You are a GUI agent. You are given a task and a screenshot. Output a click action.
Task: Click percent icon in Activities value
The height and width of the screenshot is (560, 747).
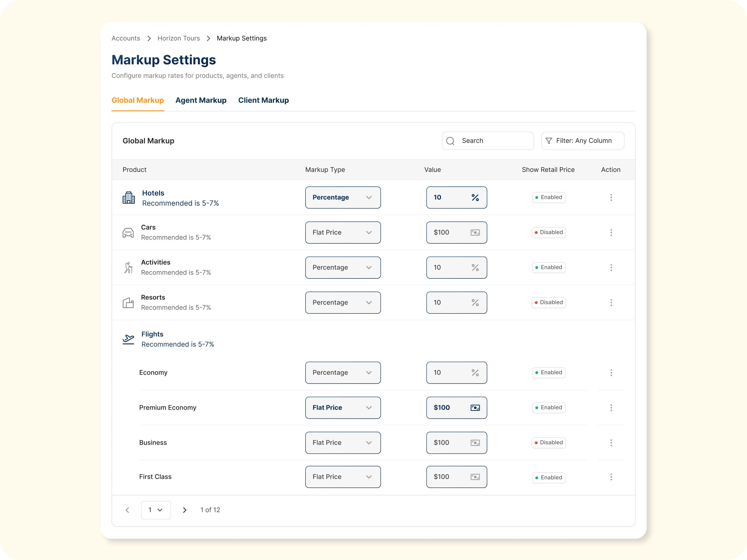point(475,268)
